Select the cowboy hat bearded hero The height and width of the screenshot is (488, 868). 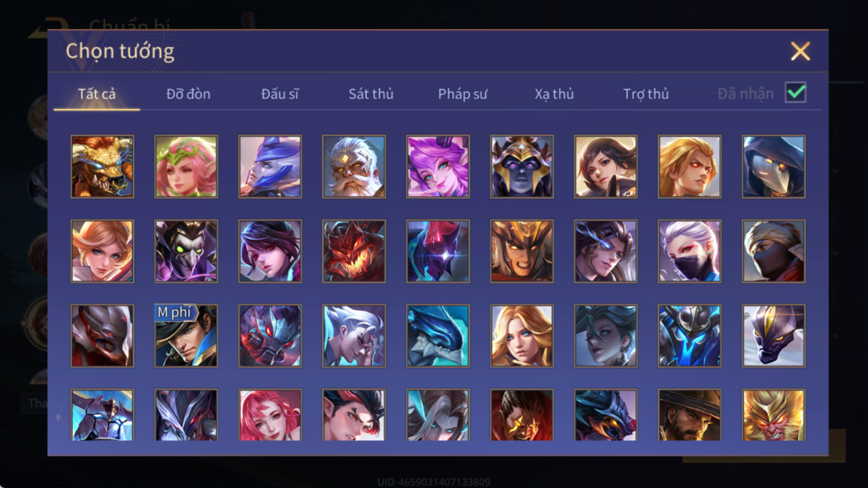690,415
